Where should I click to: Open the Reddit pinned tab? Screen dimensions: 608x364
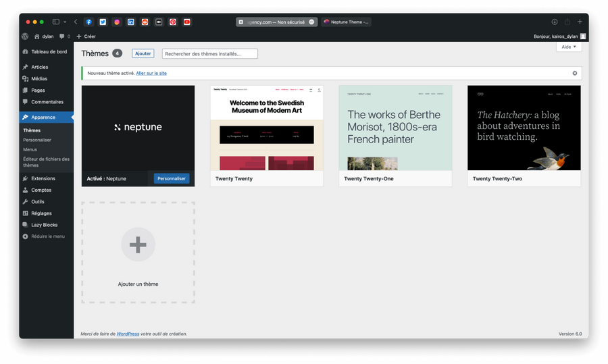[145, 22]
